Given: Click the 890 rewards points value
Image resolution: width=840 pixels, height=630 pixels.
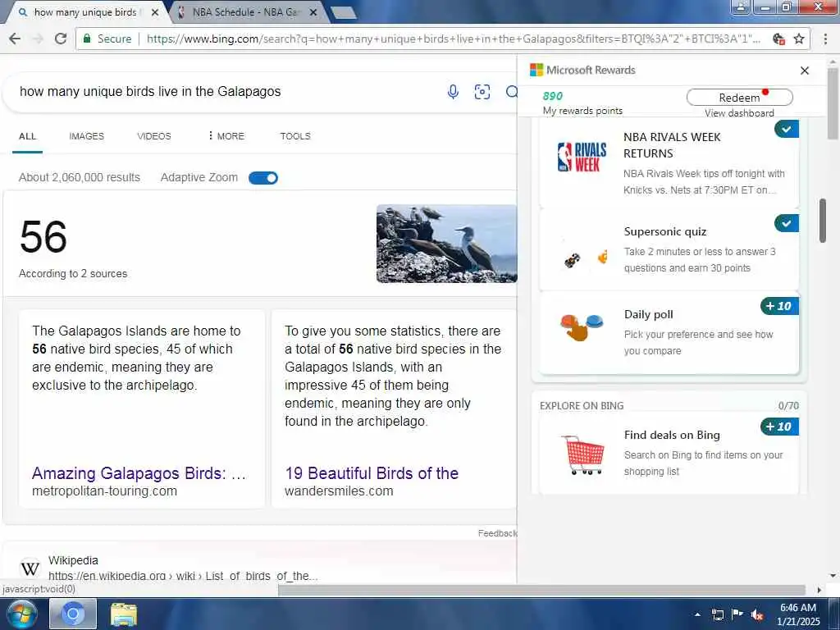Looking at the screenshot, I should tap(552, 96).
